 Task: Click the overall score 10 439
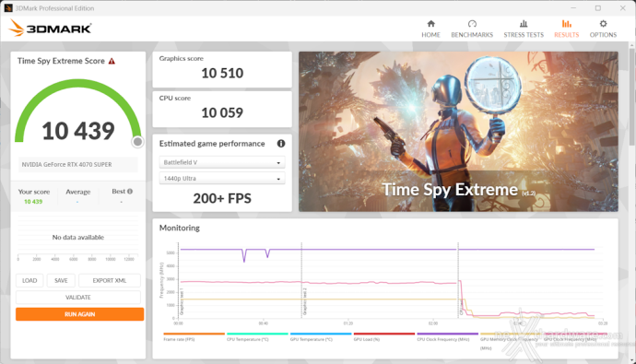[78, 131]
